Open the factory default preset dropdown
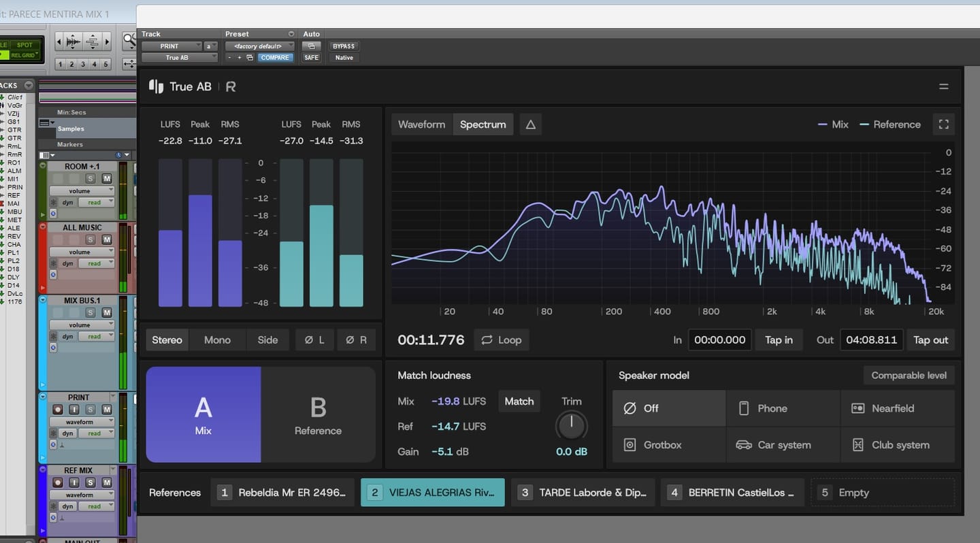 (x=259, y=46)
